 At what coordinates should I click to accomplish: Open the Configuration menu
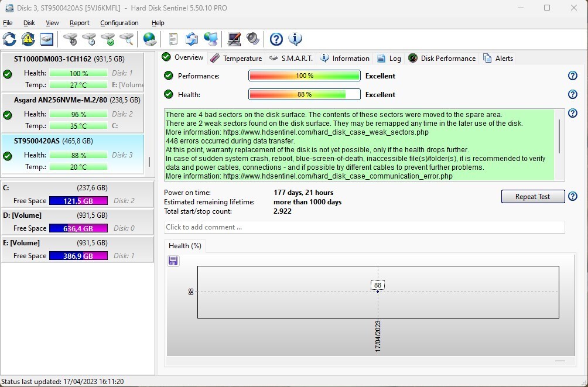click(x=119, y=23)
